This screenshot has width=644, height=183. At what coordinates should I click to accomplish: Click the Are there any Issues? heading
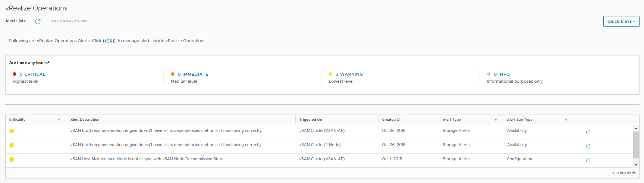tap(29, 63)
